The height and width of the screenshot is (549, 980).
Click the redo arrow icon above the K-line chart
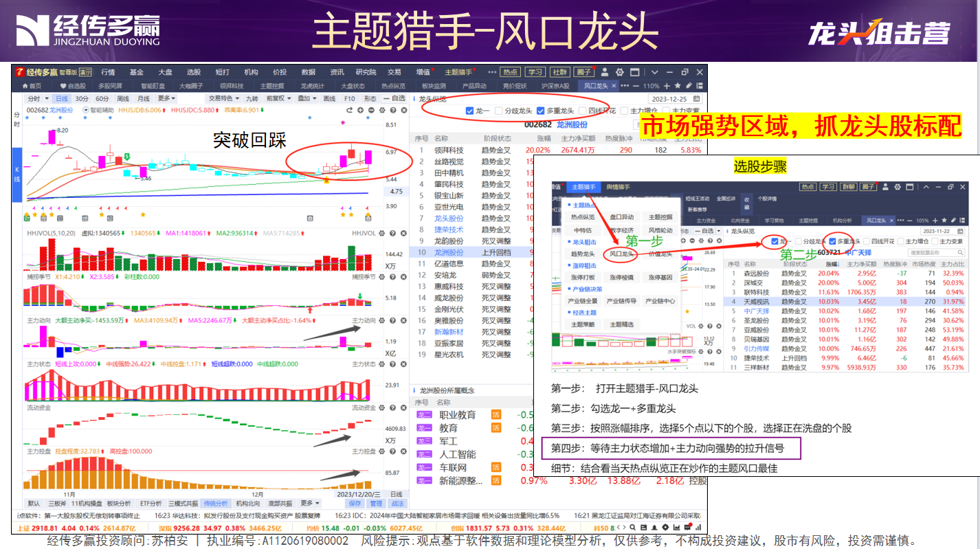[349, 110]
